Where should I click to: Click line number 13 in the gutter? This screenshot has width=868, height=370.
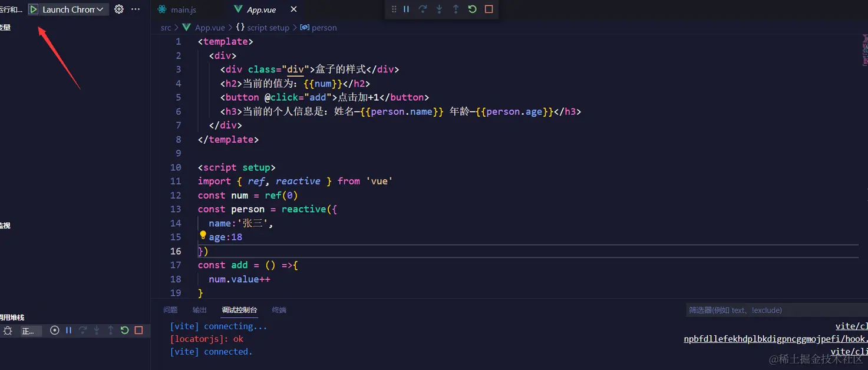[x=176, y=209]
